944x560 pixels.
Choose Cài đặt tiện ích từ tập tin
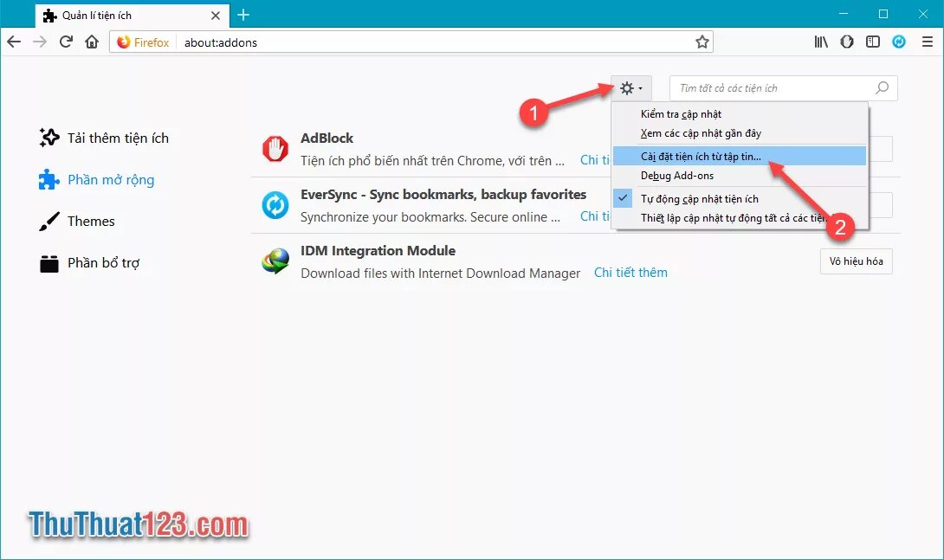[x=740, y=157]
